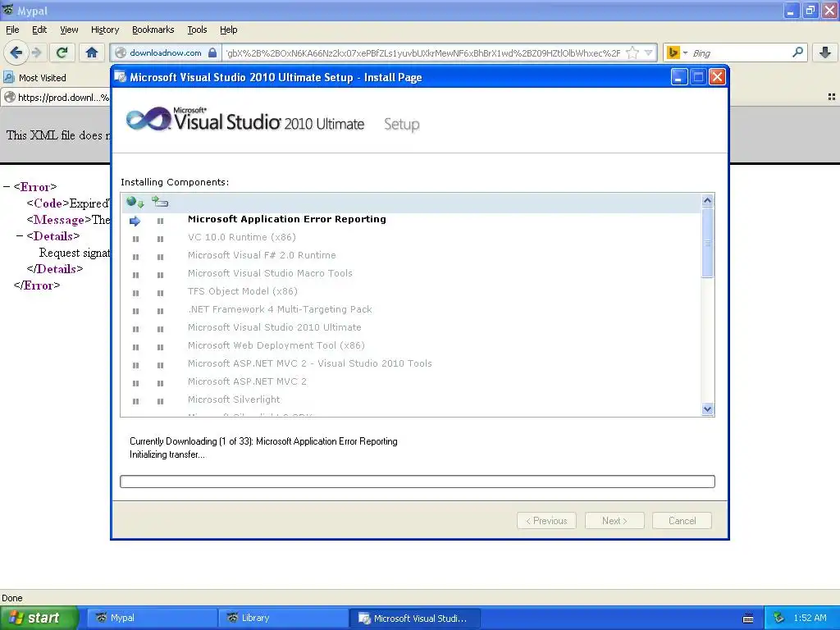The width and height of the screenshot is (840, 630).
Task: Open the File menu
Action: [12, 30]
